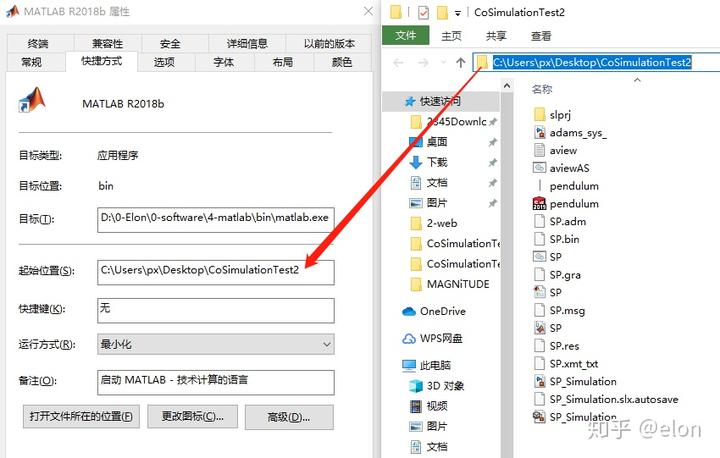Click the 快捷键 input field
Screen dimensions: 720x458
[216, 310]
